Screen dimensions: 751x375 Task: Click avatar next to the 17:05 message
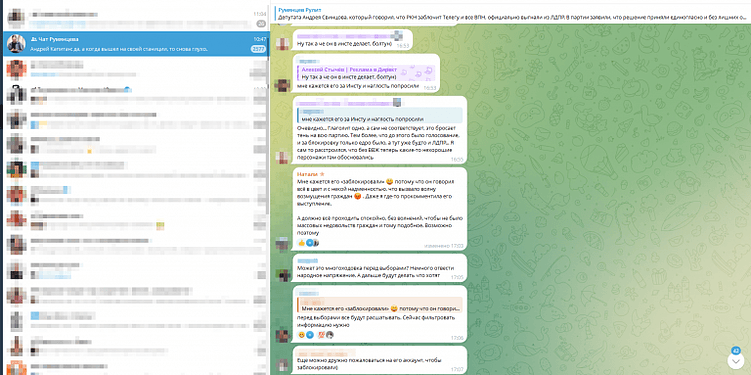[283, 275]
